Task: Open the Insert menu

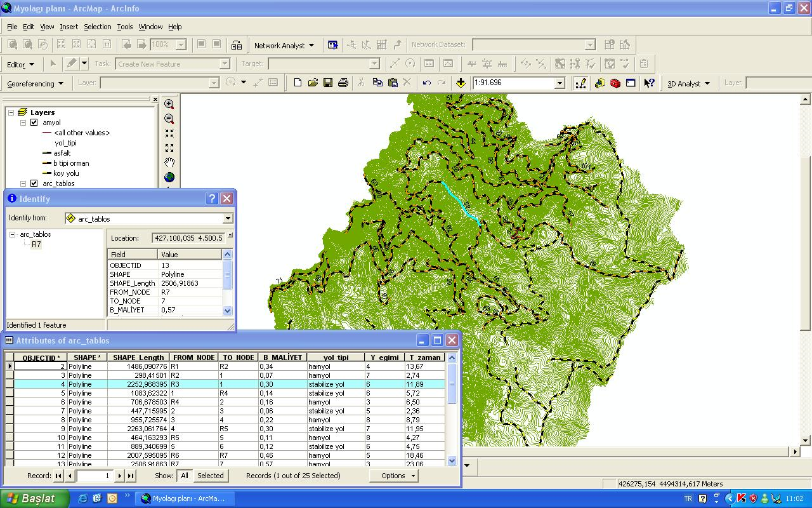Action: click(x=69, y=27)
